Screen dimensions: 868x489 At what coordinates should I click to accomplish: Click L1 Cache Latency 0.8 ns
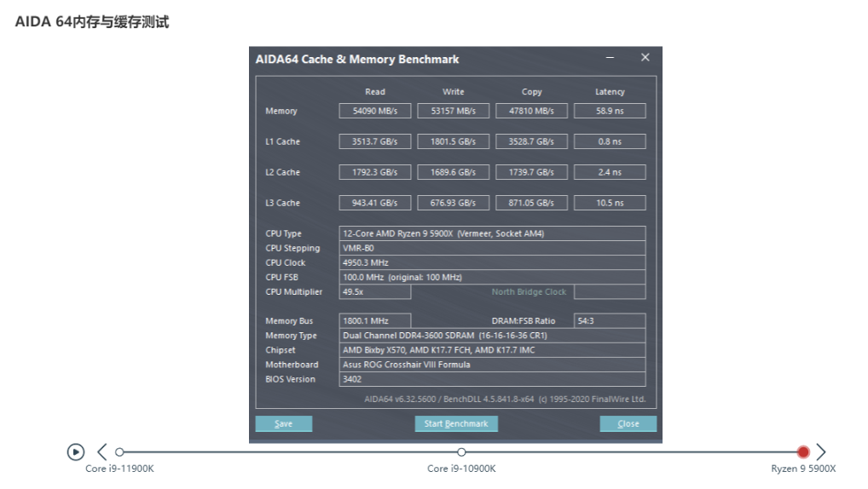click(610, 141)
